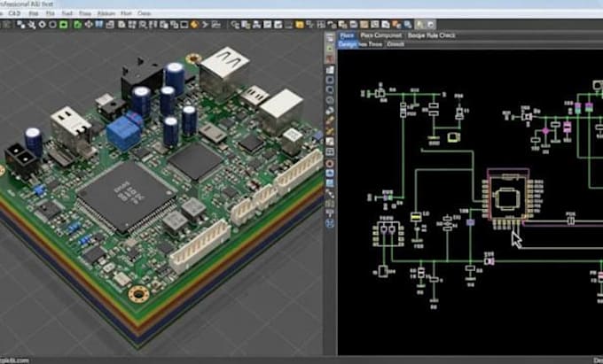Click the topmost icon of the vertical toolbar
Image resolution: width=603 pixels, height=364 pixels.
click(330, 37)
